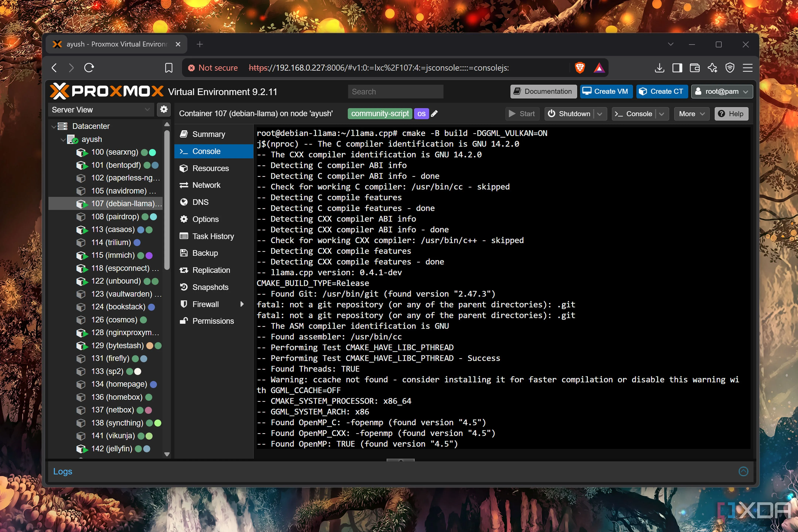The image size is (798, 532).
Task: Open the Backup tab
Action: click(x=214, y=253)
